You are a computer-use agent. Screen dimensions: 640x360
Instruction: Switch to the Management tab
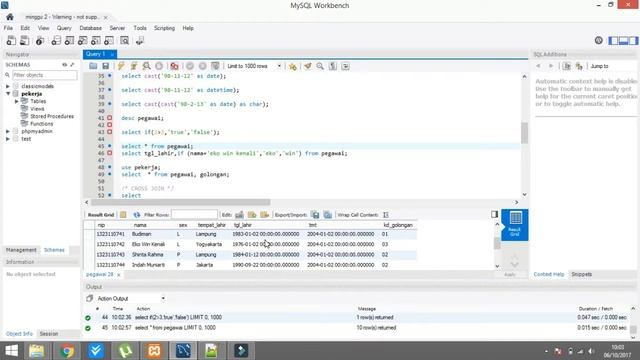tap(21, 250)
